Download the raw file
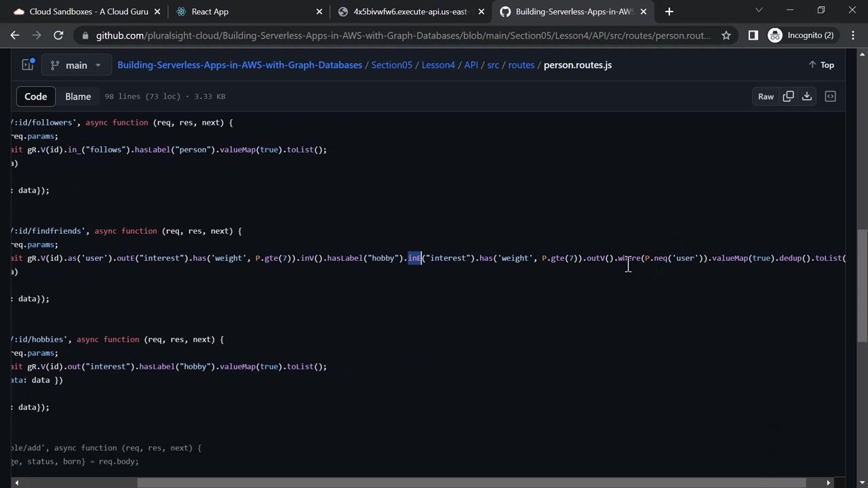Screen dimensions: 868x488 pyautogui.click(x=807, y=96)
